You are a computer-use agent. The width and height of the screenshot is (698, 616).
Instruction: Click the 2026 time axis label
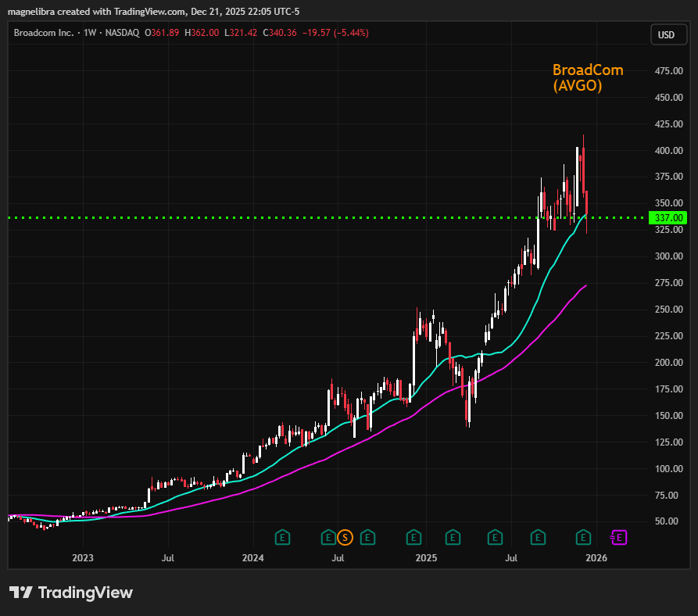pos(596,557)
